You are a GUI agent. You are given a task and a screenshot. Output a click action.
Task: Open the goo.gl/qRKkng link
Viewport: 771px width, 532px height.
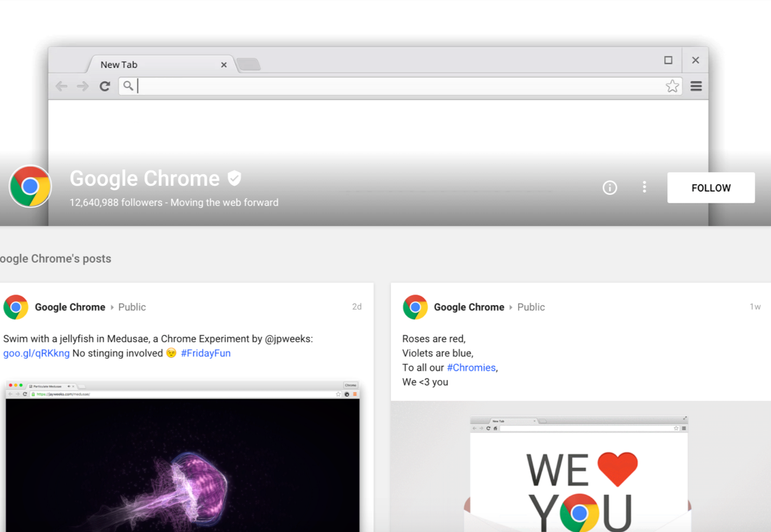[36, 353]
